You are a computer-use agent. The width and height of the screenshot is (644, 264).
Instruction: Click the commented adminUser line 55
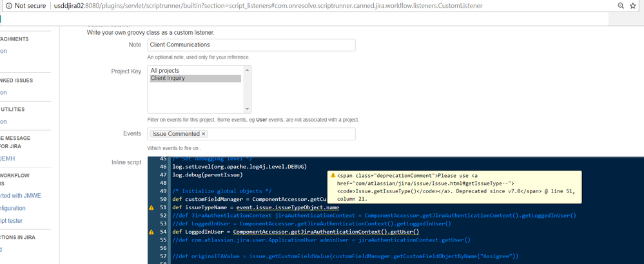click(x=321, y=240)
